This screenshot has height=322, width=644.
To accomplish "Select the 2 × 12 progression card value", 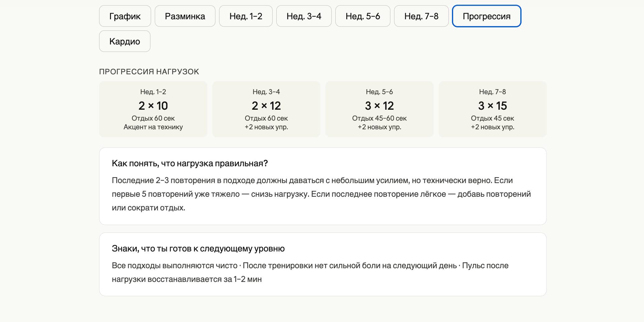I will [x=266, y=106].
